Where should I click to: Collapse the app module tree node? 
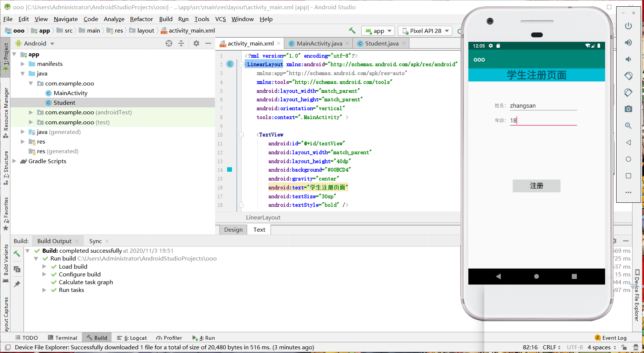point(14,54)
